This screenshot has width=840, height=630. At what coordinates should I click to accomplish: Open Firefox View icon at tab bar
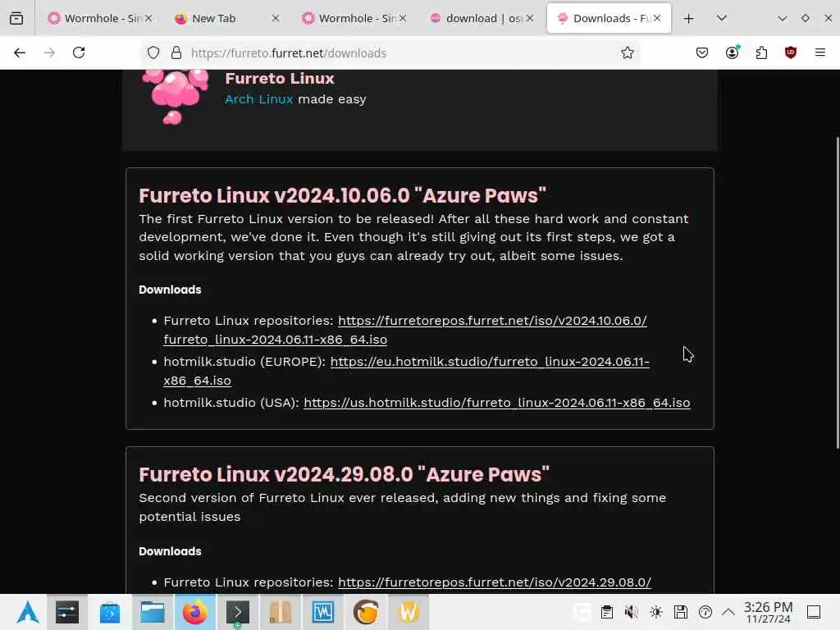click(x=16, y=18)
